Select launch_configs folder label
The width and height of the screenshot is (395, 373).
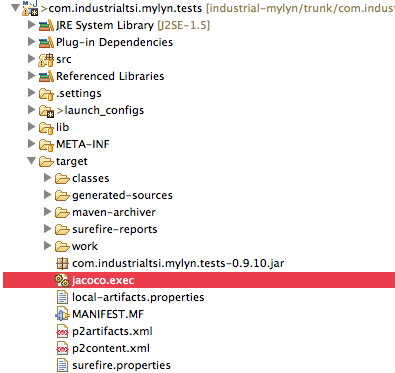(104, 111)
